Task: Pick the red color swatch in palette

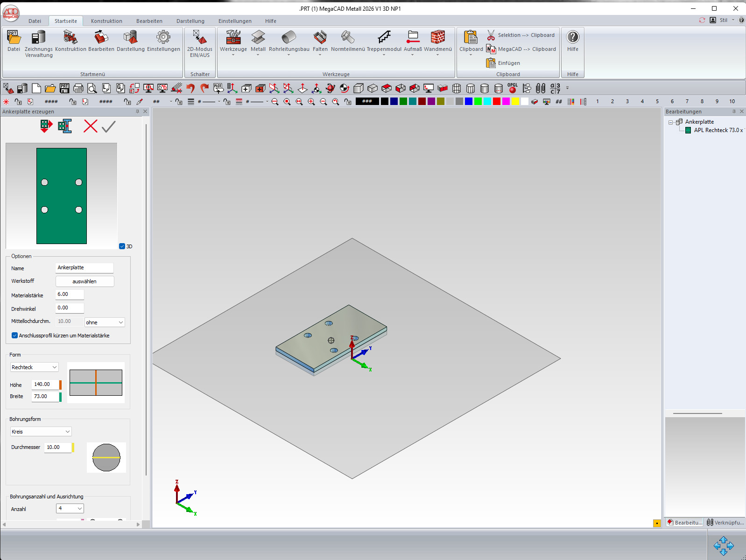Action: (497, 101)
